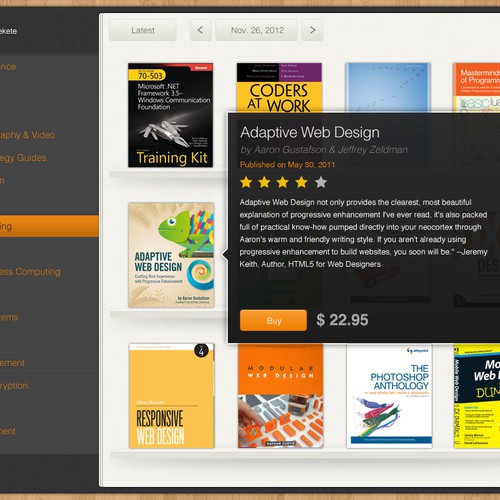Image resolution: width=500 pixels, height=500 pixels.
Task: Choose the 'nce' sidebar category at top
Action: pyautogui.click(x=49, y=67)
